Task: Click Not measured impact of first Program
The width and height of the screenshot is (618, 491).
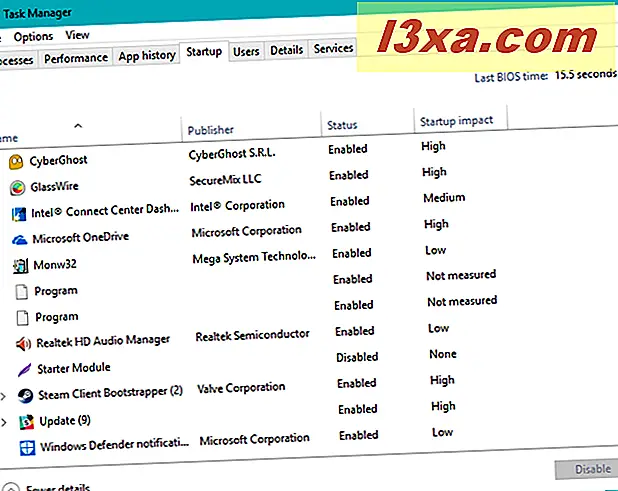Action: 461,275
